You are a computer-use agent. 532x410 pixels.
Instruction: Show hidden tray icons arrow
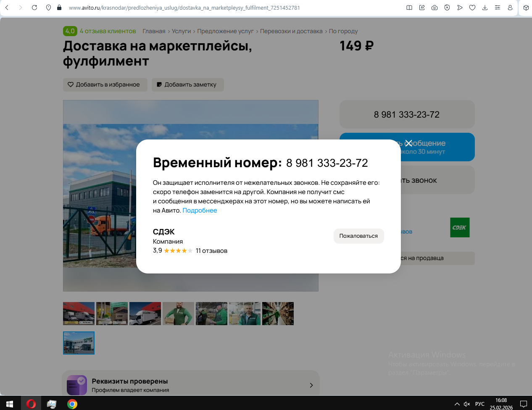[457, 404]
